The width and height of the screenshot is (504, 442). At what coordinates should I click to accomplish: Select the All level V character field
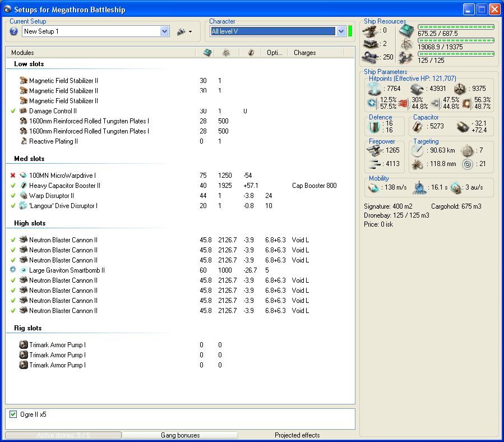pyautogui.click(x=273, y=31)
